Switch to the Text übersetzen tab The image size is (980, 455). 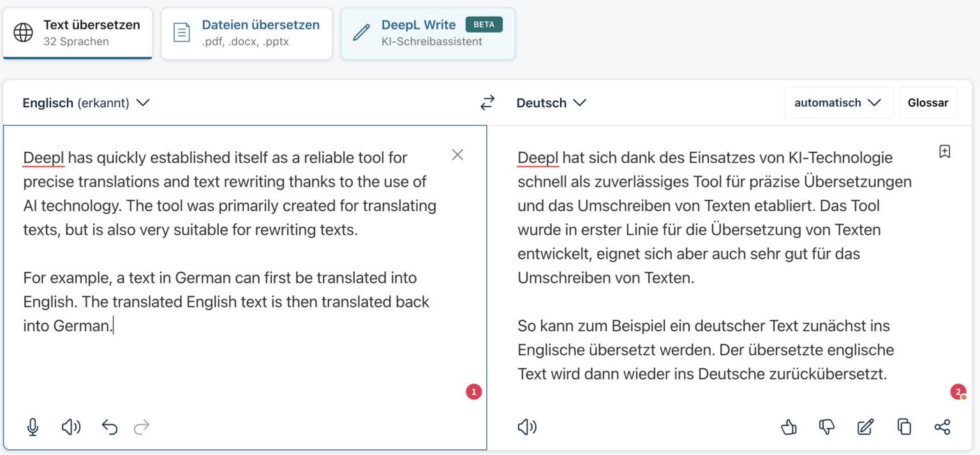[x=78, y=33]
